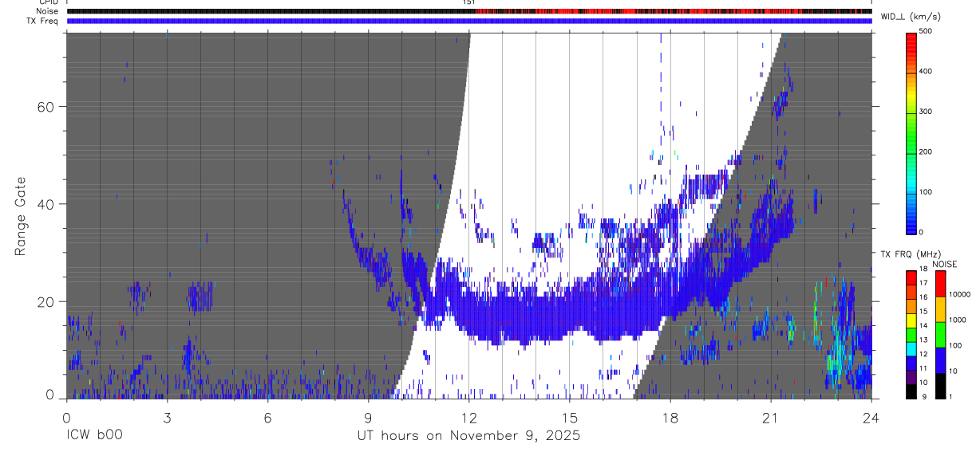Select the 'ICW b00' radar beam label
980x452 pixels.
93,436
